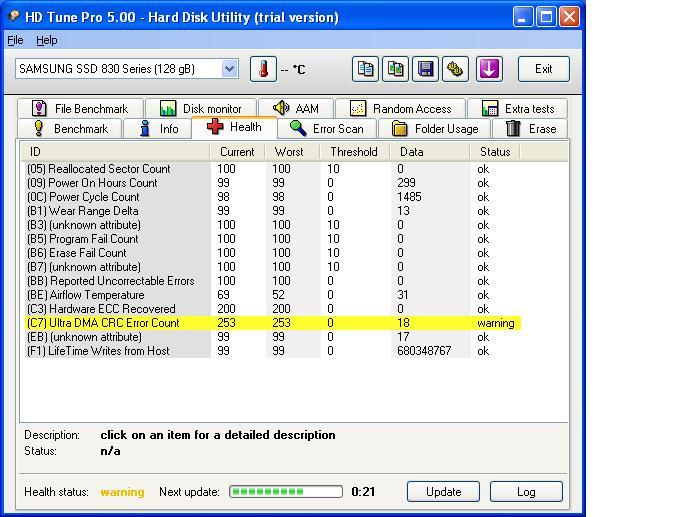
Task: Click the yellow Health status warning text
Action: point(122,492)
